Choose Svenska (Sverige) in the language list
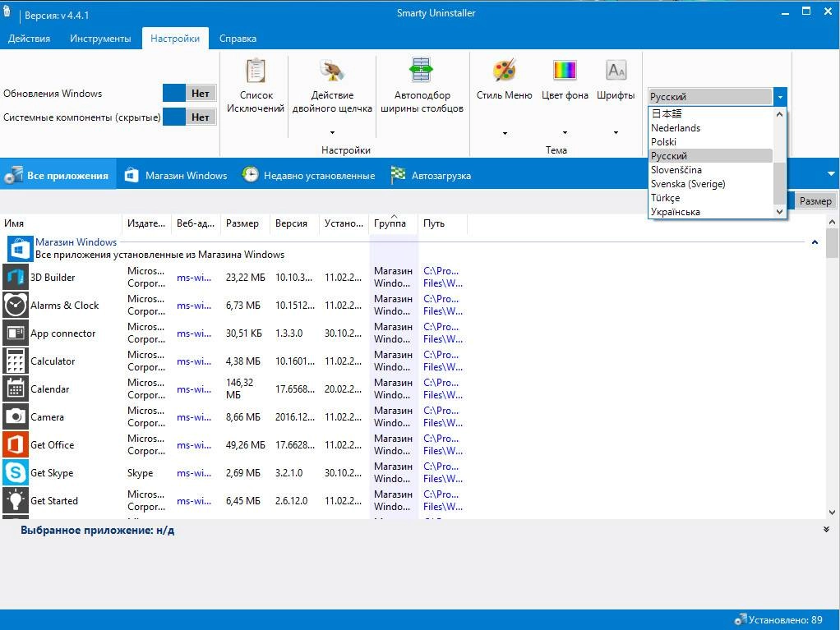The height and width of the screenshot is (630, 840). tap(711, 184)
